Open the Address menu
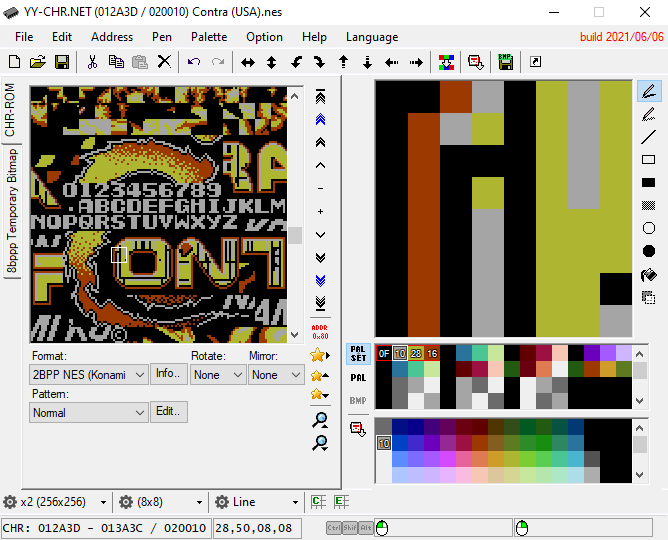 tap(112, 37)
